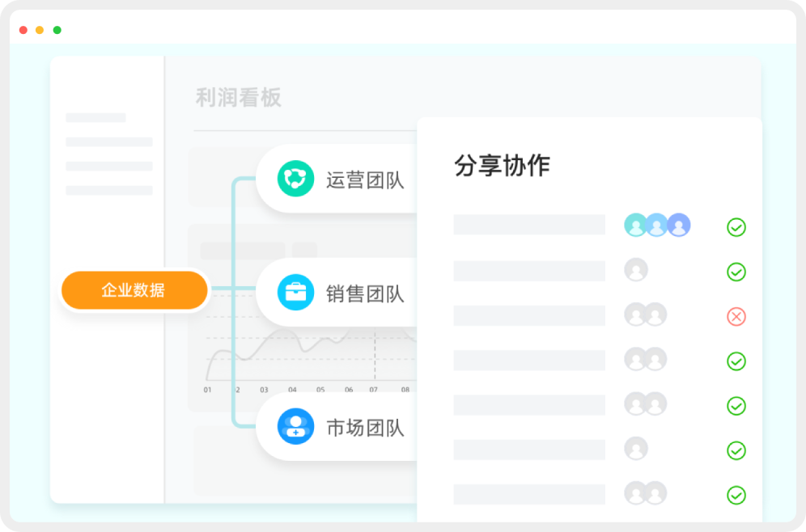This screenshot has height=532, width=806.
Task: Toggle the green checkmark in the second row
Action: pyautogui.click(x=736, y=272)
